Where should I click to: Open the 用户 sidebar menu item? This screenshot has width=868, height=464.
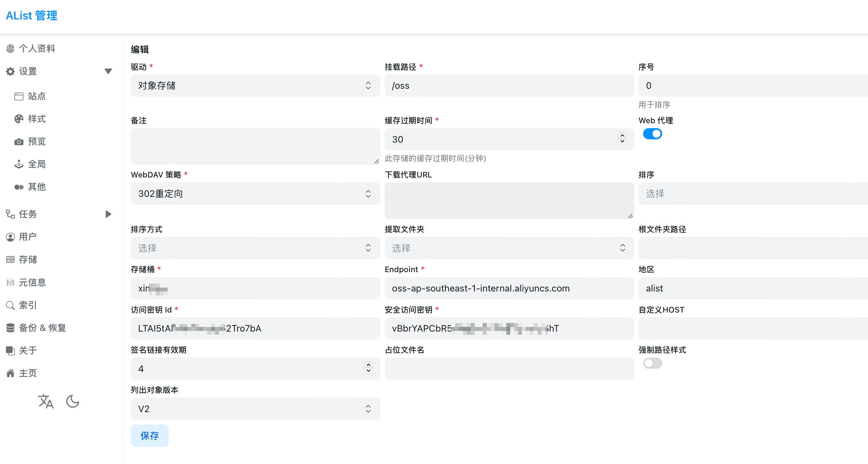(28, 237)
